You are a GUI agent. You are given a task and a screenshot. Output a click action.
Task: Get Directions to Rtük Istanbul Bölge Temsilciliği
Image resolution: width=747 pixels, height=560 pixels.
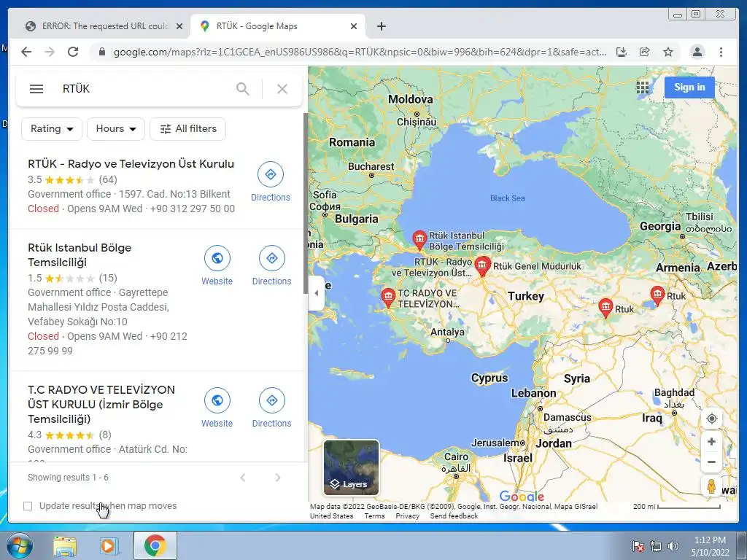(x=271, y=265)
